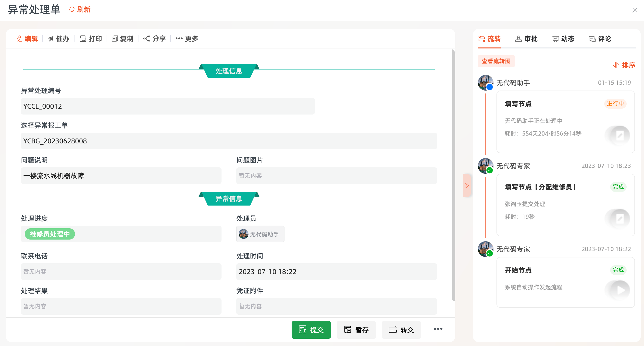
Task: Click the 暂存 save draft button
Action: click(356, 330)
